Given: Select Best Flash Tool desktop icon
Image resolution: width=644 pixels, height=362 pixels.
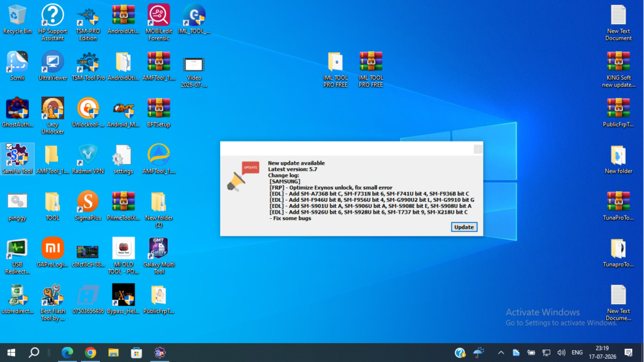Looking at the screenshot, I should pyautogui.click(x=53, y=303).
